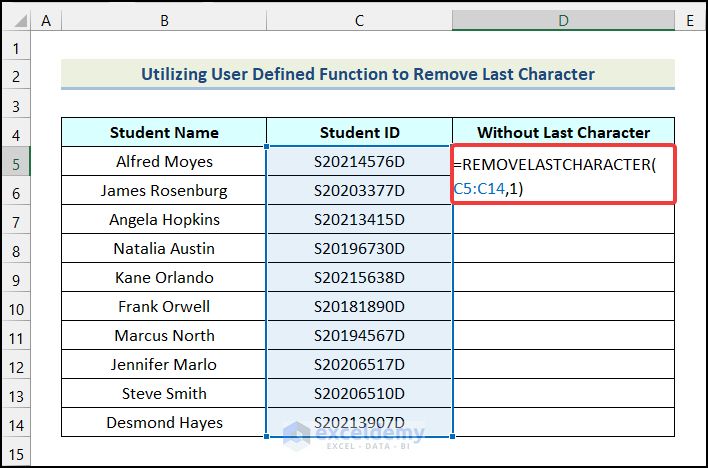The image size is (708, 468).
Task: Select row 10 header
Action: pos(16,306)
